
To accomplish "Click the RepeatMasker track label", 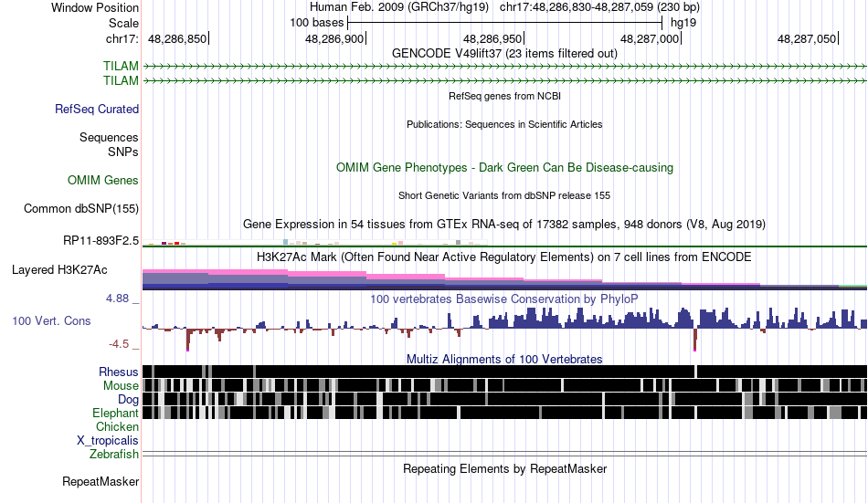I will (101, 482).
